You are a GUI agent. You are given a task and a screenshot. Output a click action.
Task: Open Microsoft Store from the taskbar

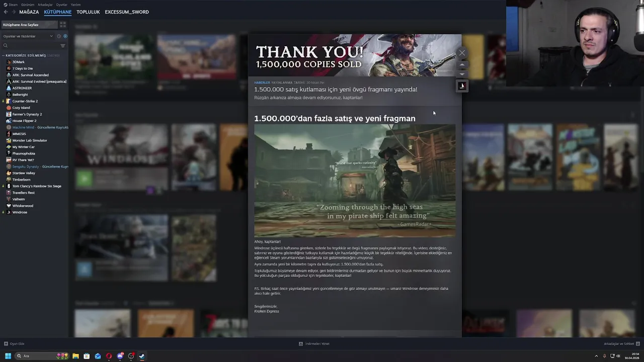point(87,356)
